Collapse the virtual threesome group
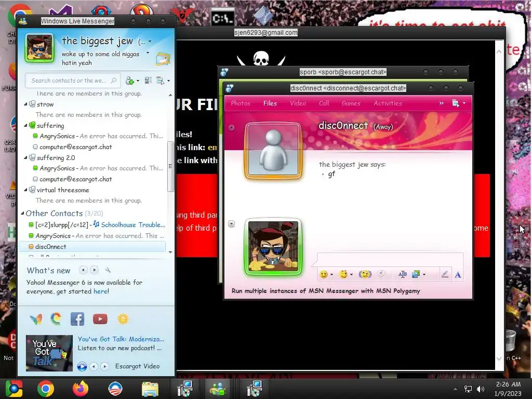This screenshot has height=399, width=532. [25, 190]
